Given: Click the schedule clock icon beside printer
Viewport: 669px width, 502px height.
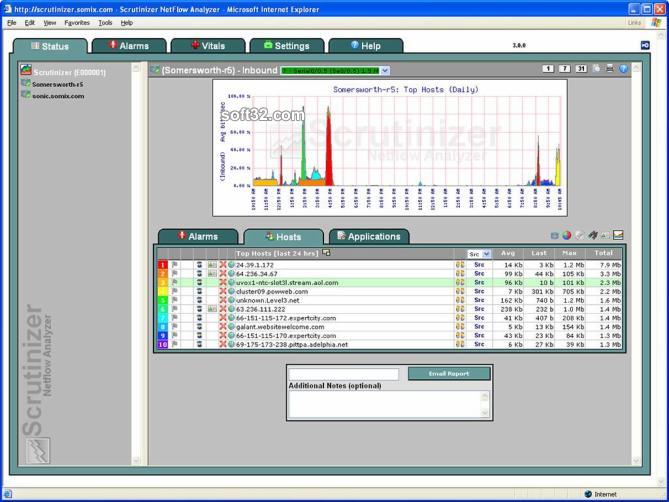Looking at the screenshot, I should point(596,69).
